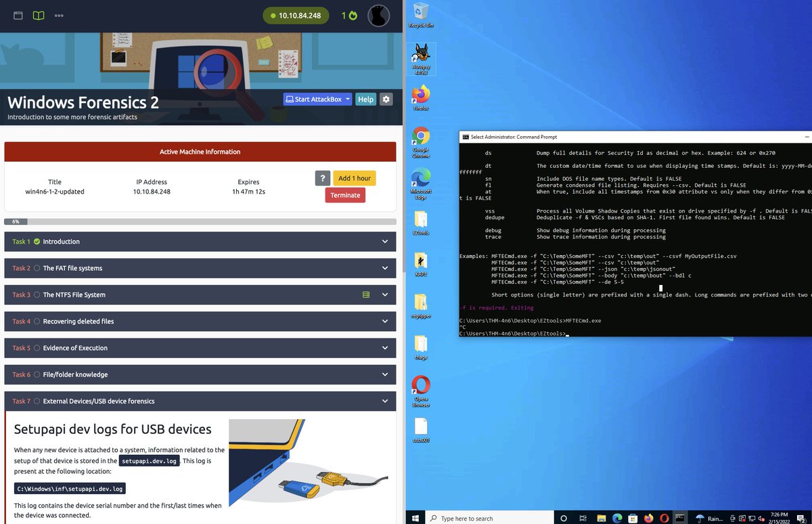Select the setupapi.dev.log path text
The width and height of the screenshot is (812, 524).
70,488
